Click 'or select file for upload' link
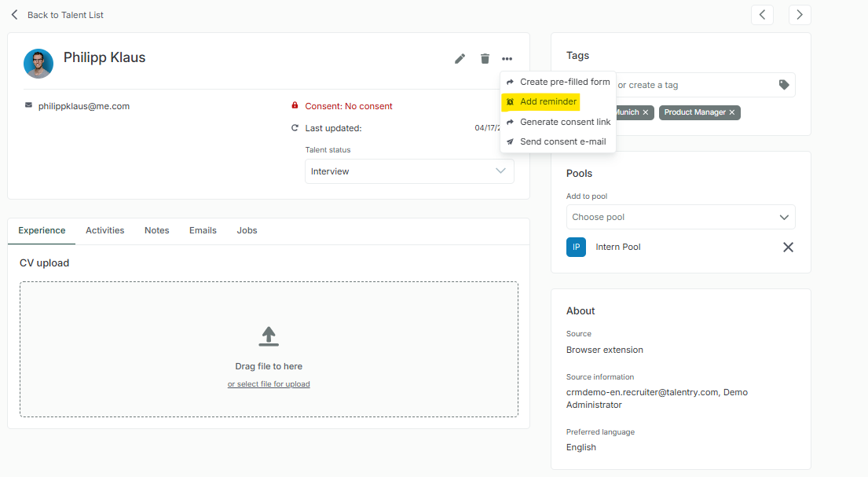The height and width of the screenshot is (477, 868). 269,384
